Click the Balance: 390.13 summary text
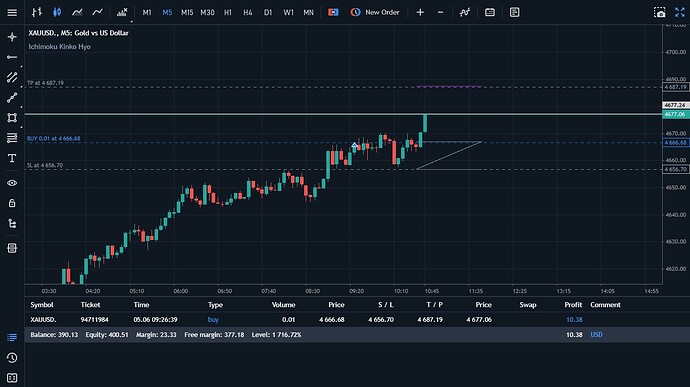 coord(54,335)
